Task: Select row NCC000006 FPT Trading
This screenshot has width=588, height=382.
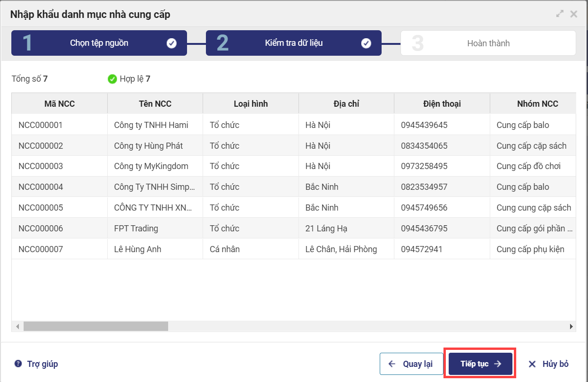Action: click(x=136, y=229)
